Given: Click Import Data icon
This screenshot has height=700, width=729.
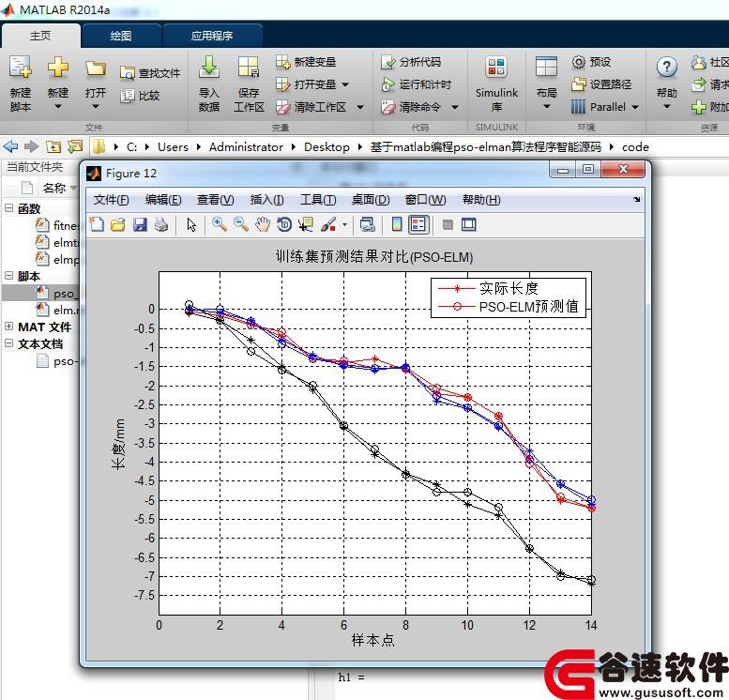Looking at the screenshot, I should tap(208, 68).
